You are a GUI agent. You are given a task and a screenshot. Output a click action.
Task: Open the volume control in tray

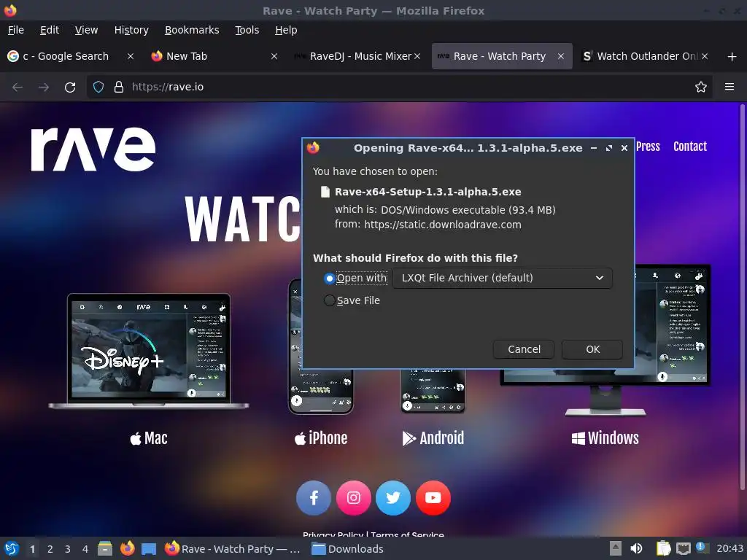point(636,549)
